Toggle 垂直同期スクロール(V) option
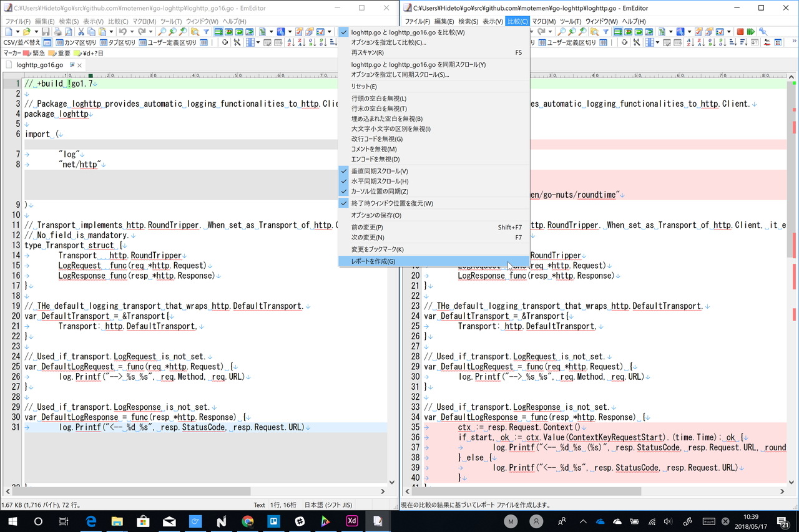 pos(380,171)
